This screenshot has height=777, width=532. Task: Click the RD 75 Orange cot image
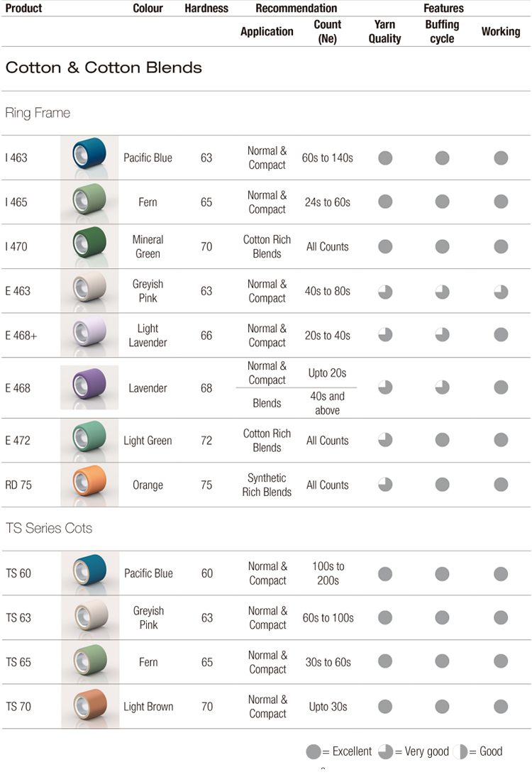pos(89,485)
